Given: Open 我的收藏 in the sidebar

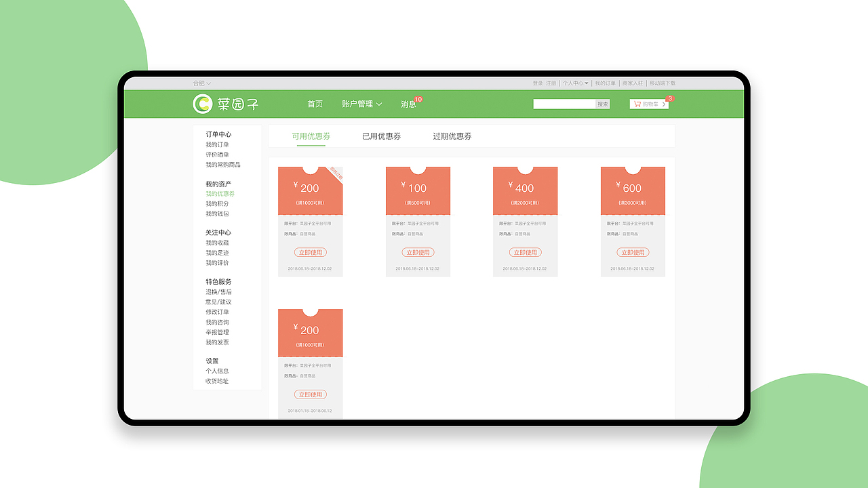Looking at the screenshot, I should [x=218, y=243].
